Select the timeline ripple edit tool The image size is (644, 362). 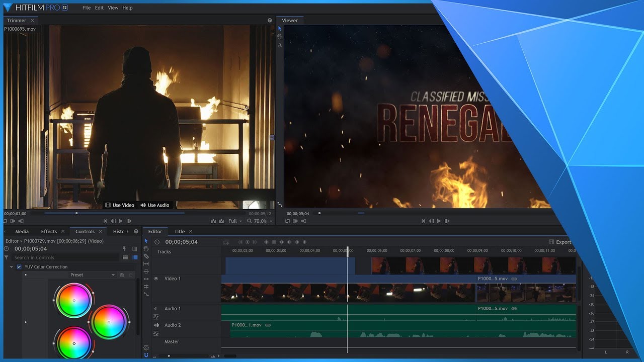[146, 279]
